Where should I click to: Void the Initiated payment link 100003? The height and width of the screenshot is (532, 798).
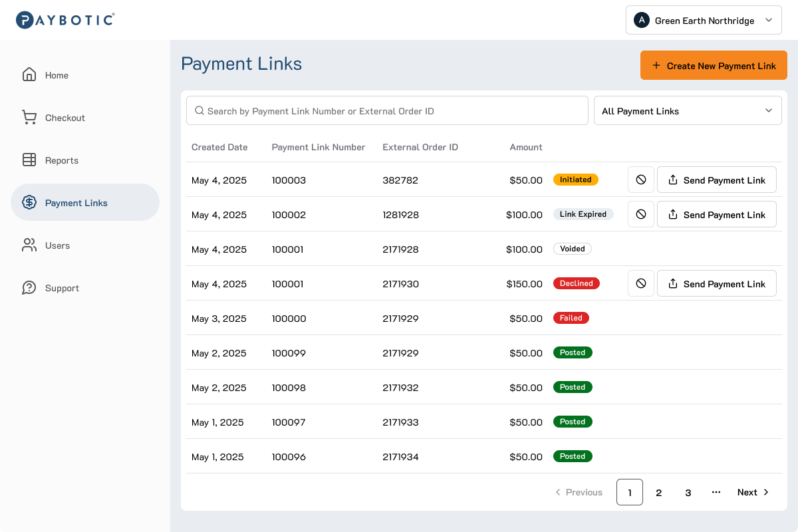[x=641, y=180]
